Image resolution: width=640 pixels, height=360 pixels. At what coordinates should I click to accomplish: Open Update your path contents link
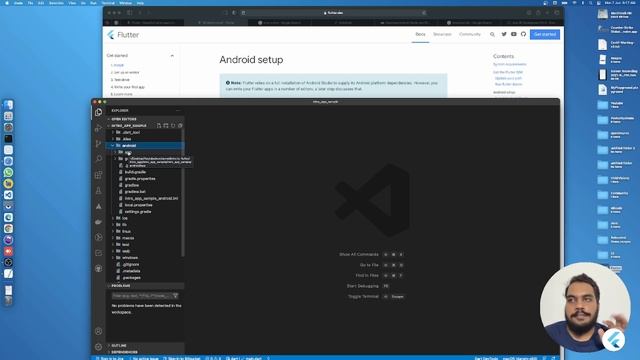[x=508, y=78]
